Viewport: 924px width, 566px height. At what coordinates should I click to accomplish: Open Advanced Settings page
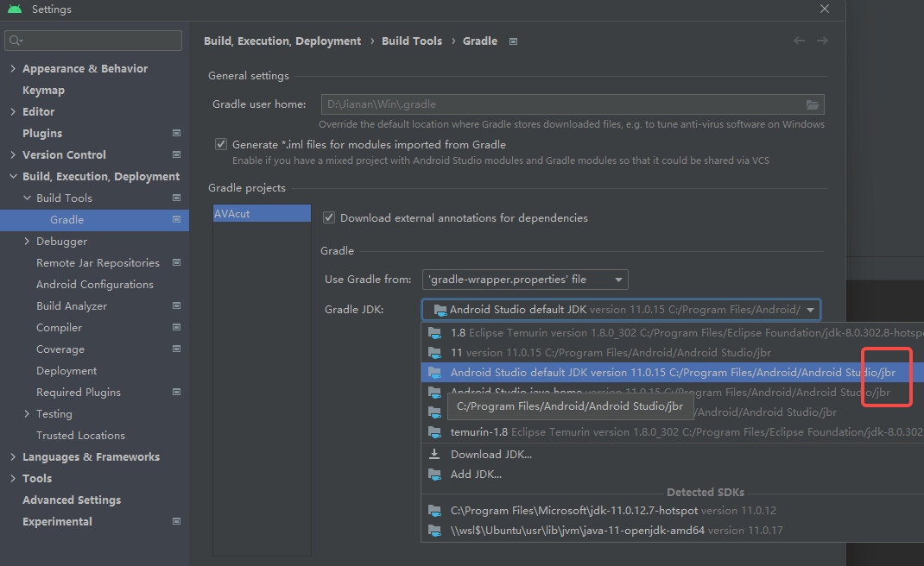tap(72, 500)
